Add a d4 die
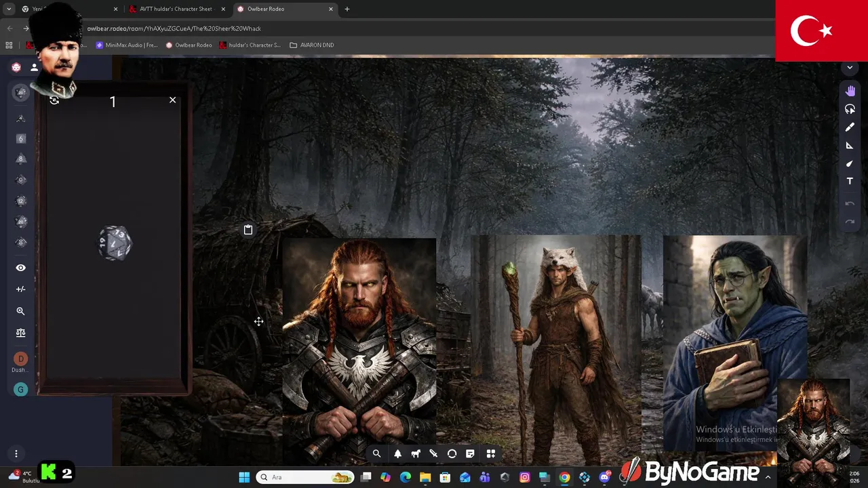The width and height of the screenshot is (868, 488). point(20,118)
